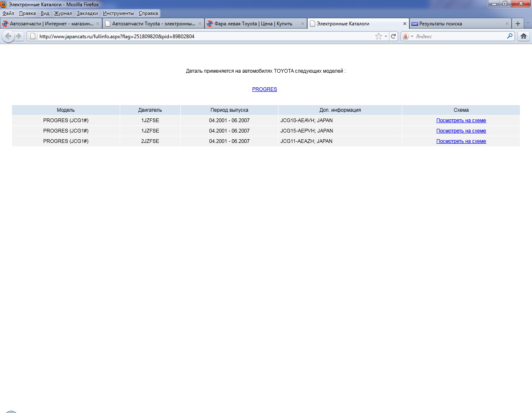Open the URL bar history dropdown arrow
The image size is (532, 413).
click(x=386, y=36)
